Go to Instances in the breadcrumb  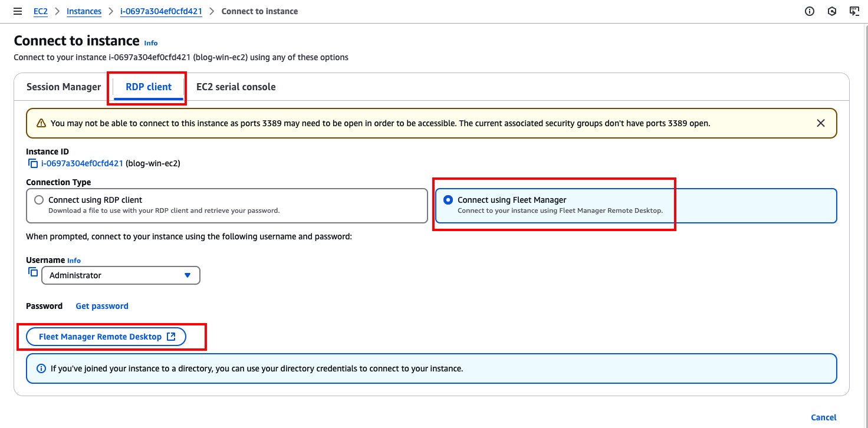[x=84, y=11]
